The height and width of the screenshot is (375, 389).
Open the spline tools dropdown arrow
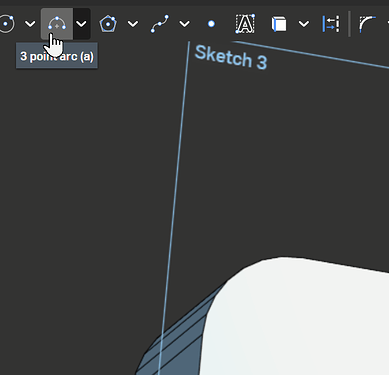coord(184,24)
